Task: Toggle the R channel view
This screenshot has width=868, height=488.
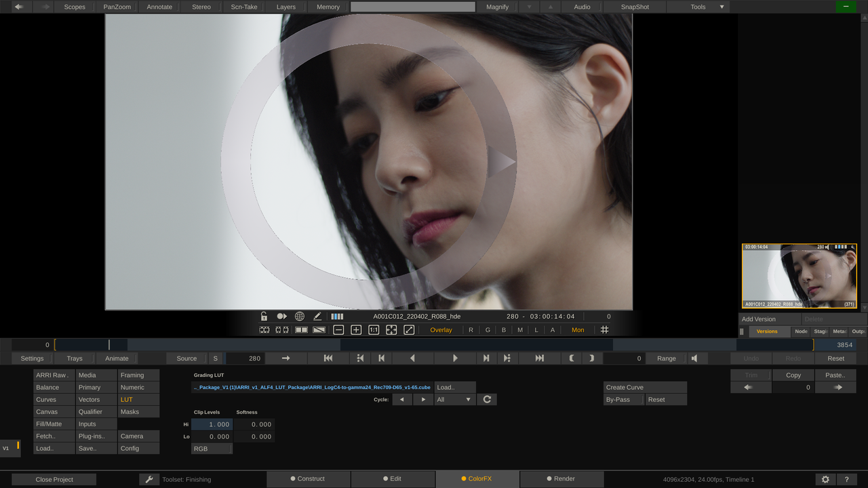Action: click(x=471, y=330)
